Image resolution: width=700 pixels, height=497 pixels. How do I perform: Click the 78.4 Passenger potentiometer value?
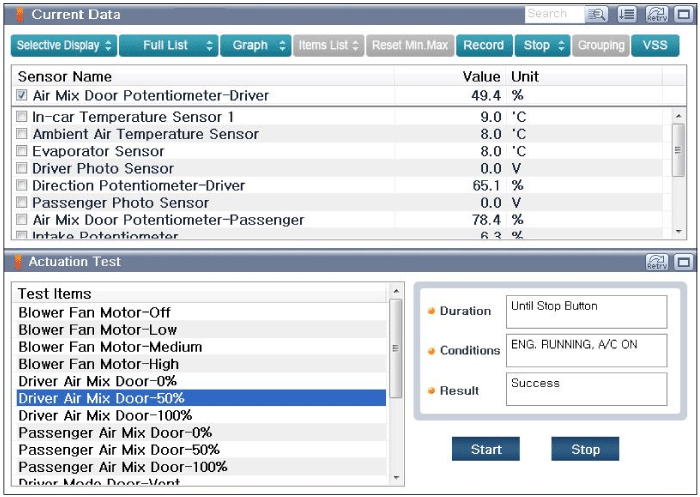pyautogui.click(x=486, y=219)
